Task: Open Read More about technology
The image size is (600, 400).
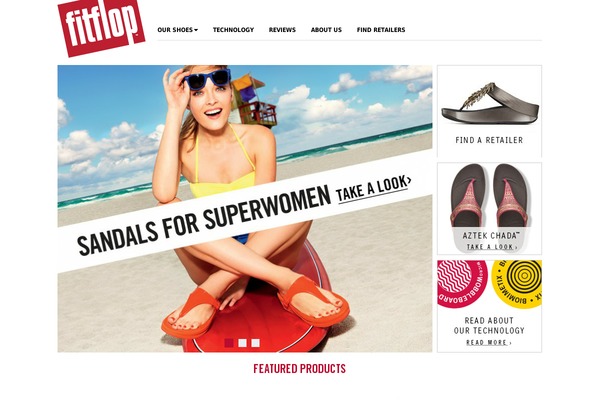Action: (x=489, y=342)
